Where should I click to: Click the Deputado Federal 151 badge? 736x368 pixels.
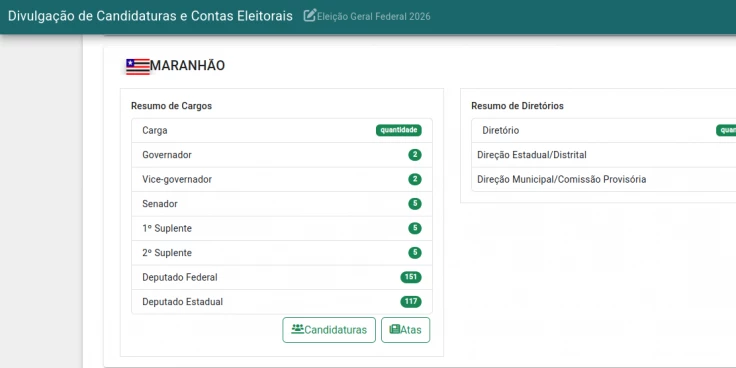point(411,277)
